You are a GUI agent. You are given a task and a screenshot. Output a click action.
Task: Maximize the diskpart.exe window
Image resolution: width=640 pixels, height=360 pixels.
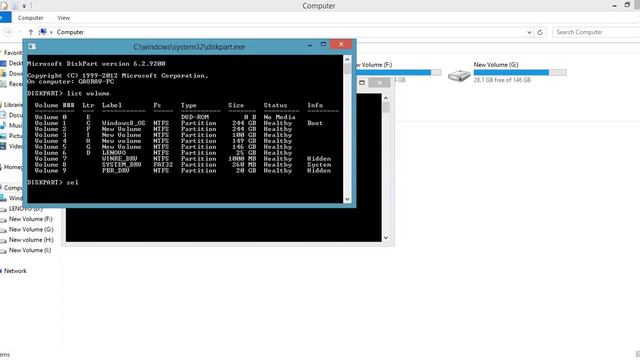323,44
